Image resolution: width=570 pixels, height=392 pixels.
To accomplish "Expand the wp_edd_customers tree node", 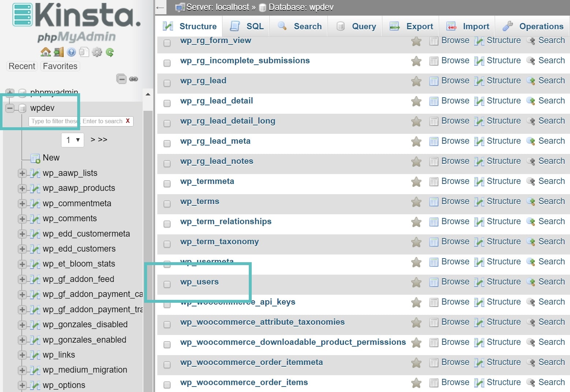I will pos(22,249).
